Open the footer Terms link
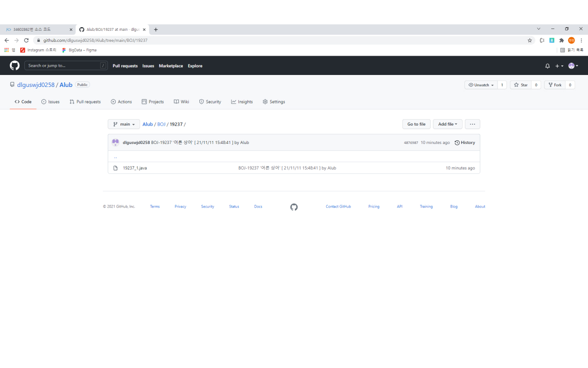This screenshot has height=368, width=588. 155,207
